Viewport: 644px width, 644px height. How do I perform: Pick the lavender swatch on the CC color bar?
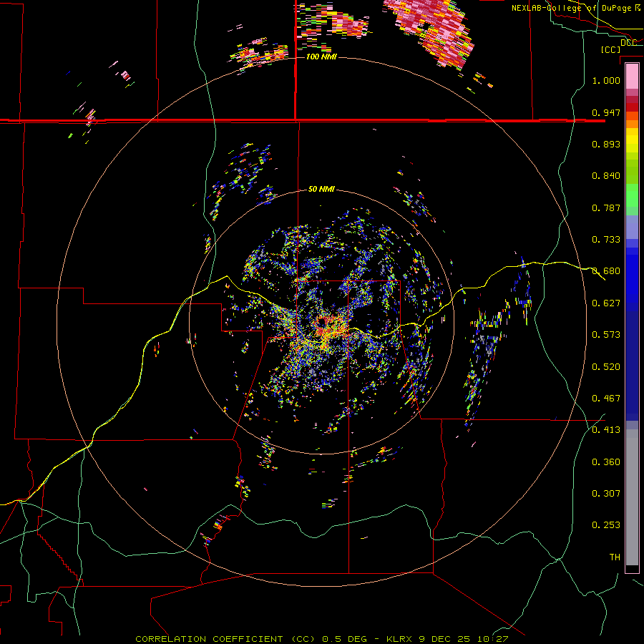pos(632,227)
